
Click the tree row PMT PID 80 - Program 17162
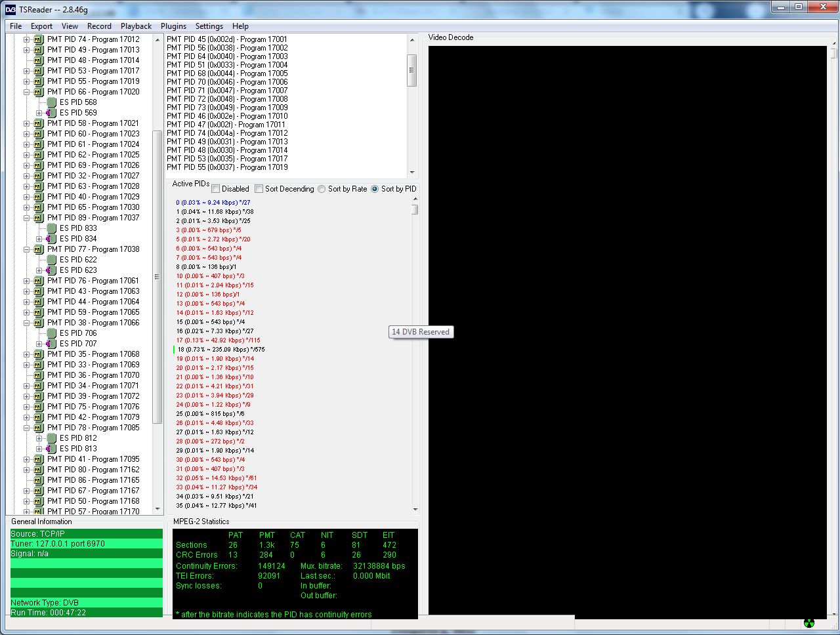pyautogui.click(x=93, y=470)
